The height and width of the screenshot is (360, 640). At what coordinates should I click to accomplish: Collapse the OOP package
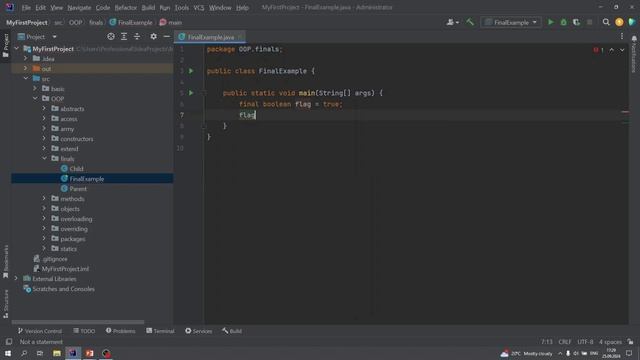36,98
